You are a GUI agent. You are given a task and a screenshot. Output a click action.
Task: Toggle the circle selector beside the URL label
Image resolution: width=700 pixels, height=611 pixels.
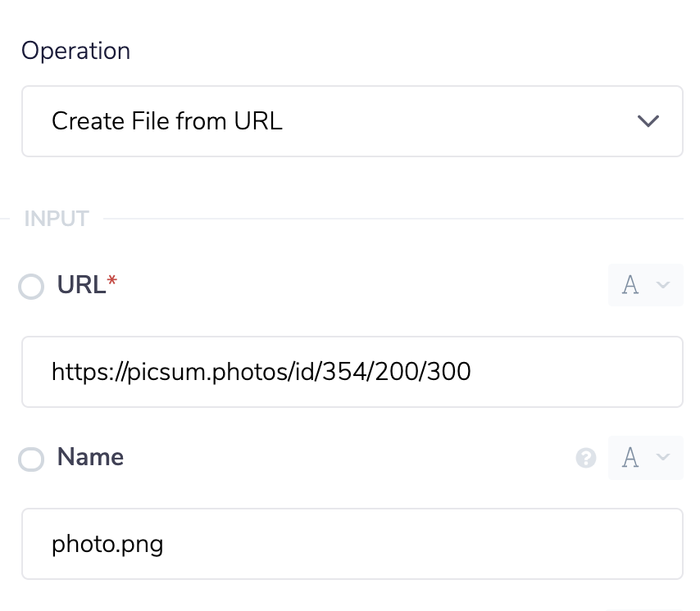[31, 287]
